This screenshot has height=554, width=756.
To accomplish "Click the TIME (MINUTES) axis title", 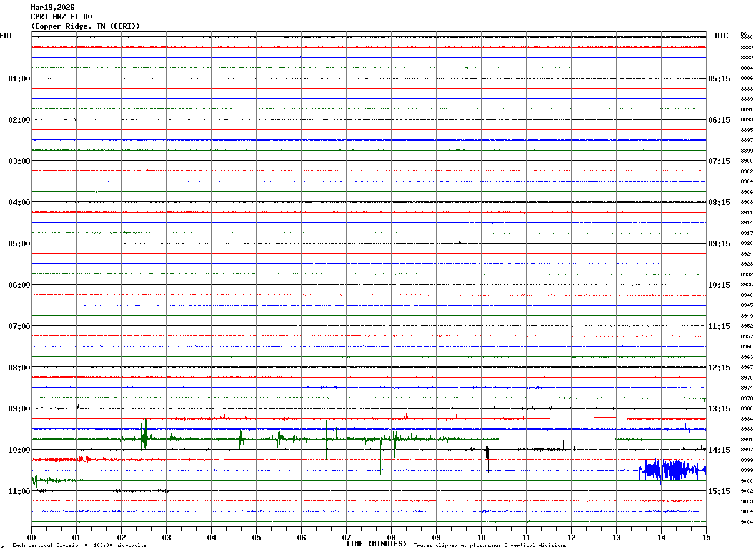I will pyautogui.click(x=376, y=544).
